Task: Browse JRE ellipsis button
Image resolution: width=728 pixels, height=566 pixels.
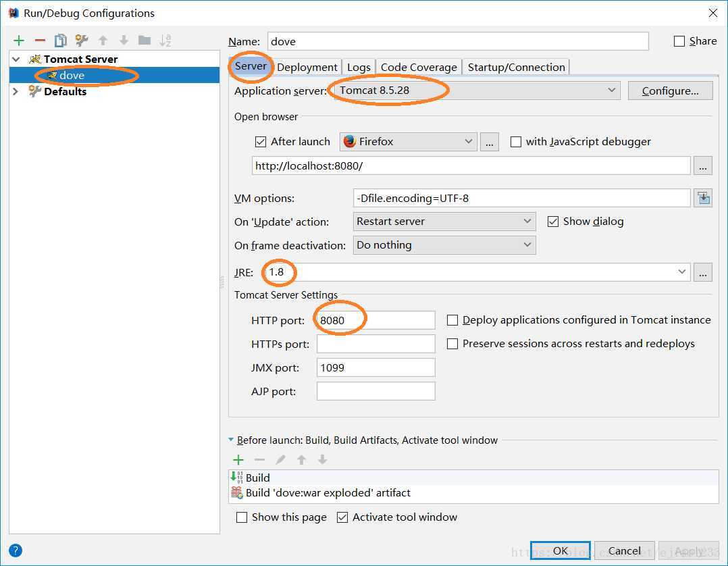Action: pyautogui.click(x=703, y=273)
